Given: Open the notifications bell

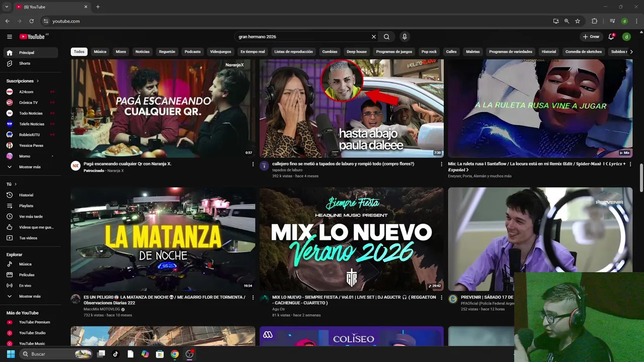Looking at the screenshot, I should coord(611,37).
